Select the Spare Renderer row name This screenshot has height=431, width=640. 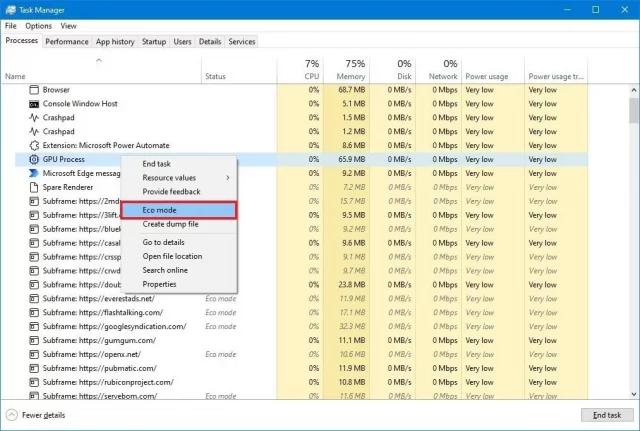click(x=68, y=187)
